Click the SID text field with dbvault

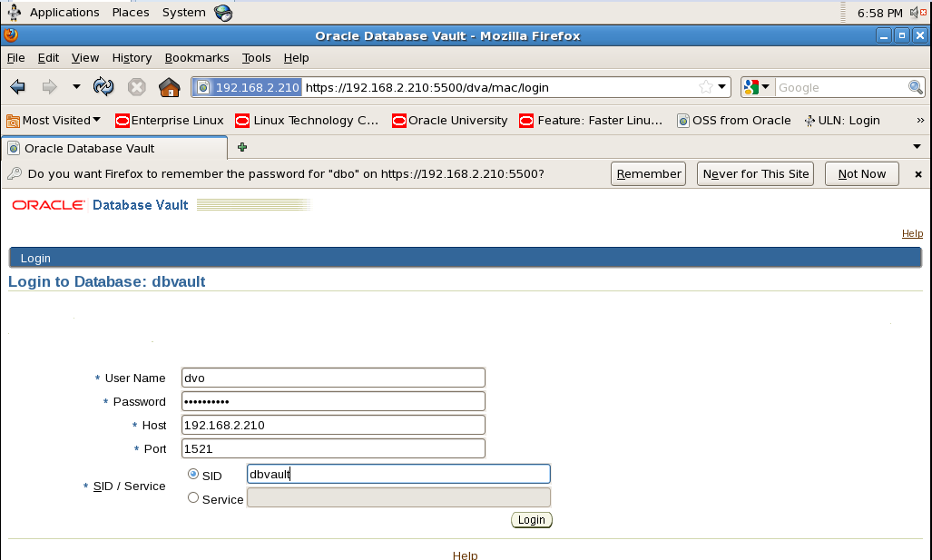tap(398, 474)
